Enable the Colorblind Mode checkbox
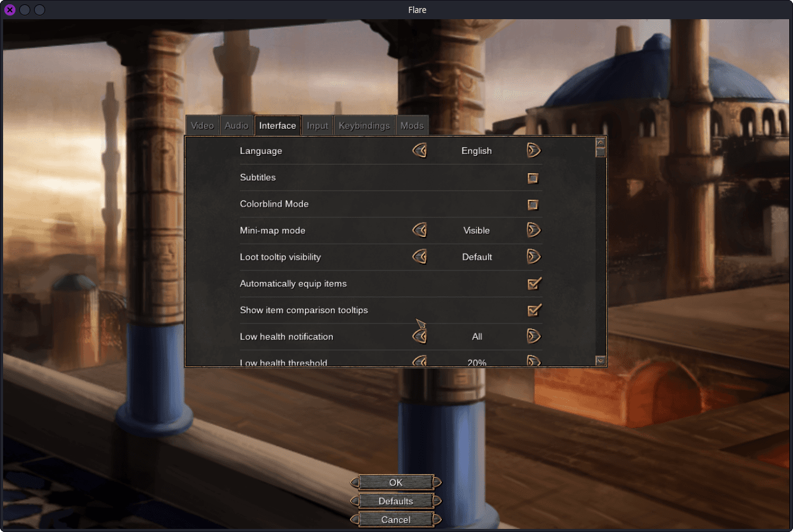This screenshot has height=532, width=793. (533, 205)
